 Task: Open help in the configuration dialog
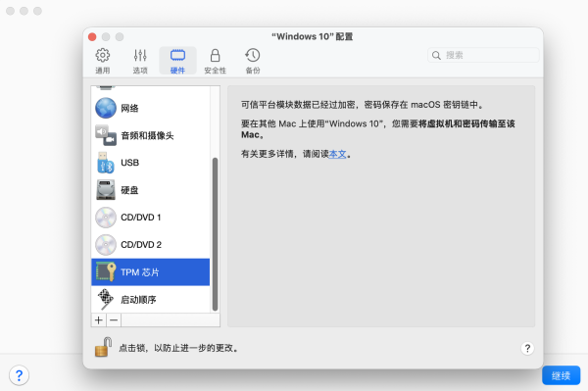[x=527, y=348]
